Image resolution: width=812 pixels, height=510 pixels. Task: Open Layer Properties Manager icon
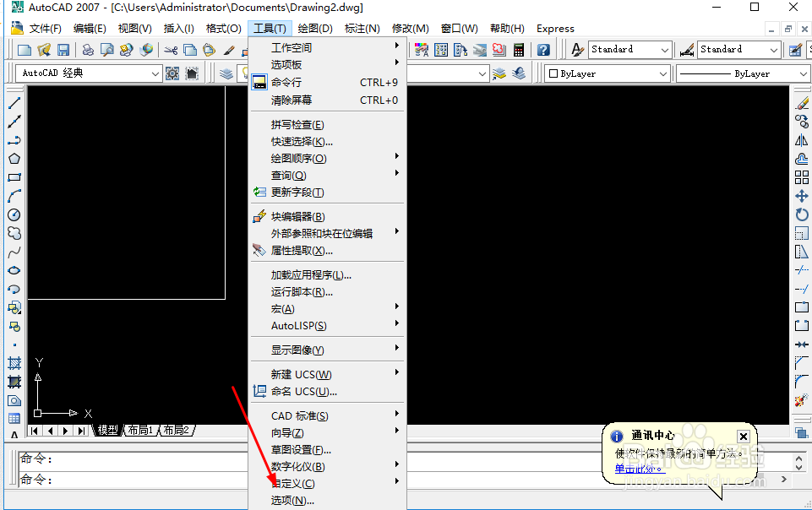tap(226, 73)
